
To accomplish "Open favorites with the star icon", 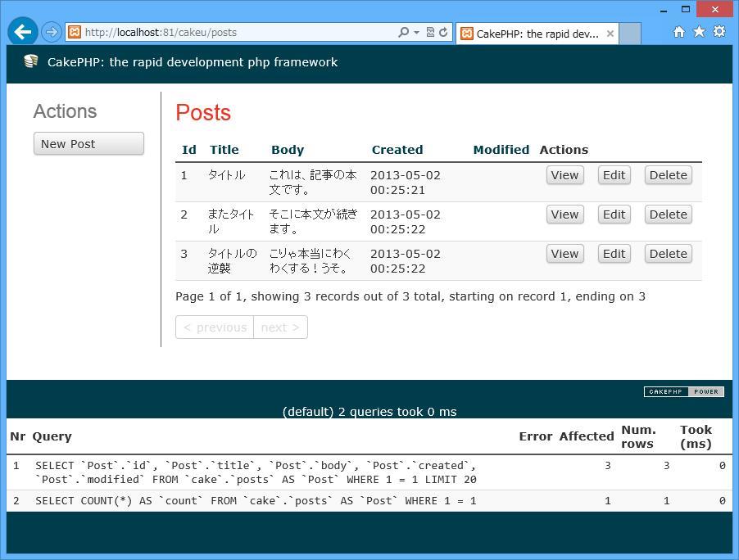I will point(699,32).
